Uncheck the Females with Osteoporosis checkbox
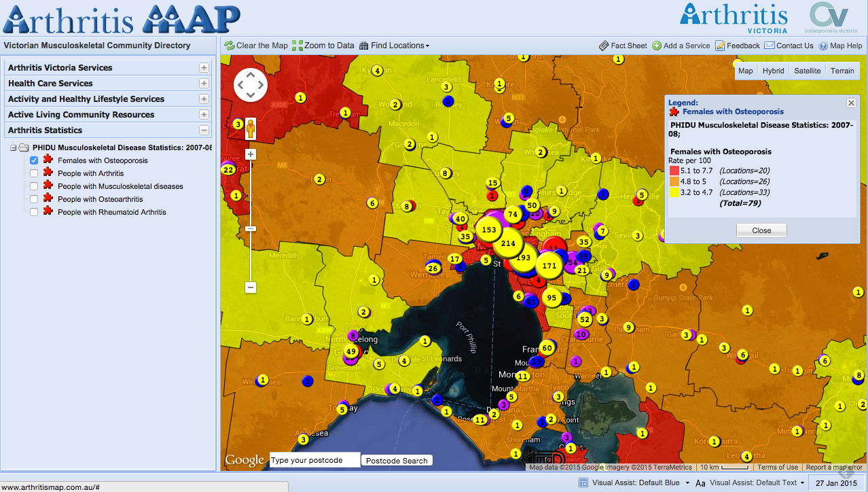Screen dimensions: 868x492 [34, 160]
